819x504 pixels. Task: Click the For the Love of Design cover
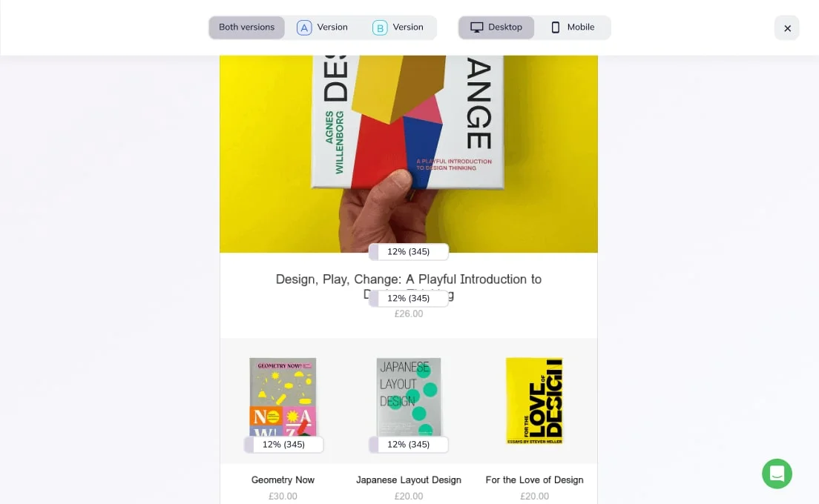pos(534,401)
